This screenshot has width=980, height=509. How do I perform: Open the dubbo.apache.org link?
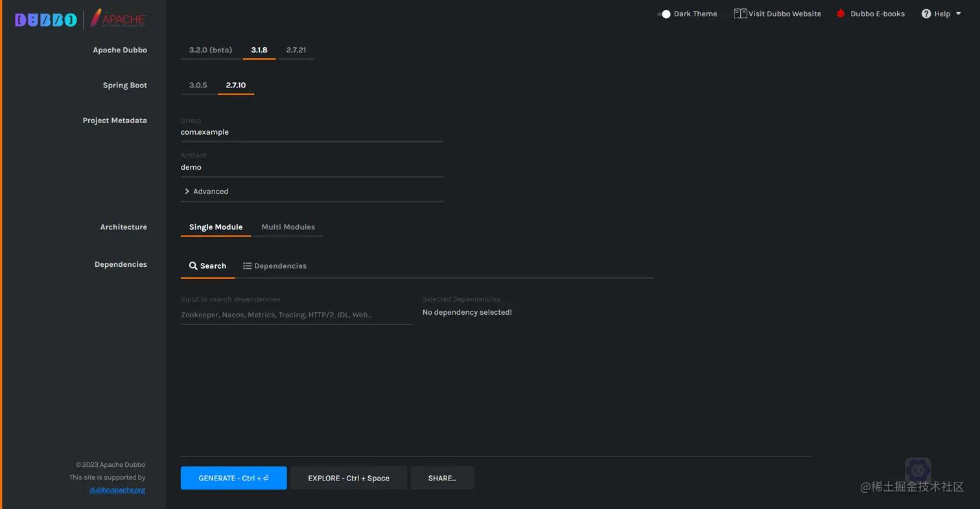(117, 490)
